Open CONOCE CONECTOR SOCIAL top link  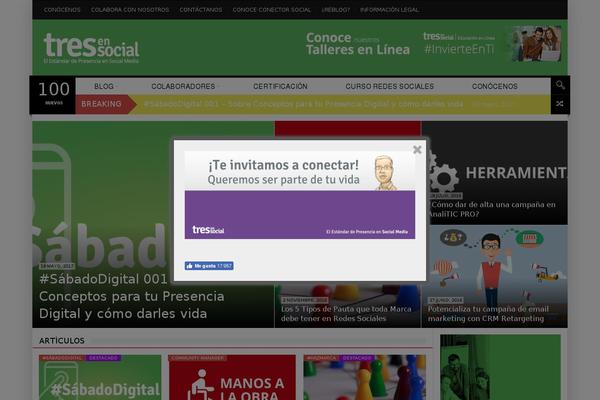coord(271,10)
